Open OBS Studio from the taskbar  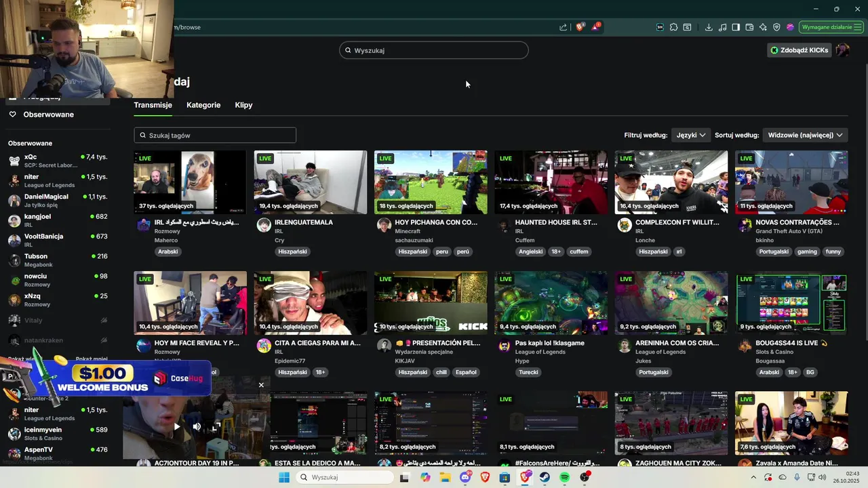click(x=585, y=477)
